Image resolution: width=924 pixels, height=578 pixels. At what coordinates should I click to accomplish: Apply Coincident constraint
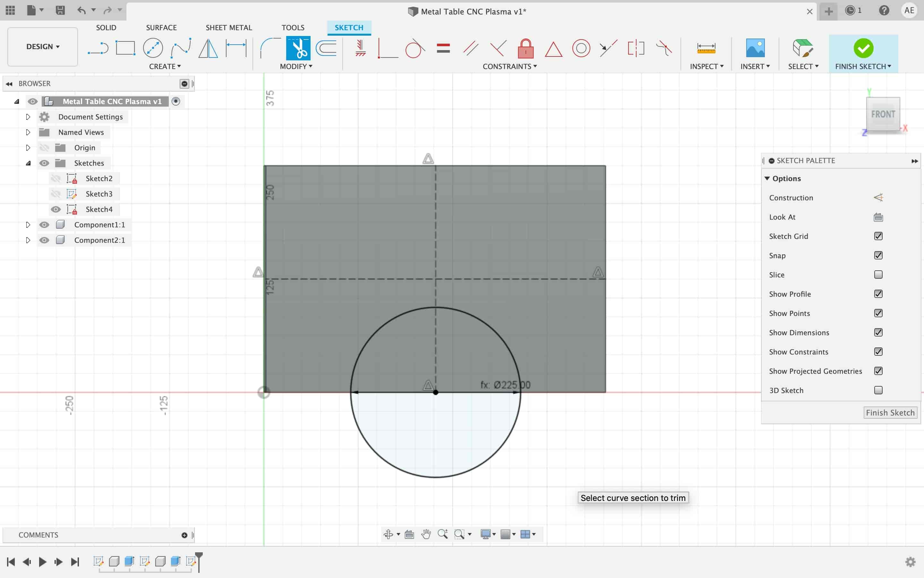coord(388,48)
